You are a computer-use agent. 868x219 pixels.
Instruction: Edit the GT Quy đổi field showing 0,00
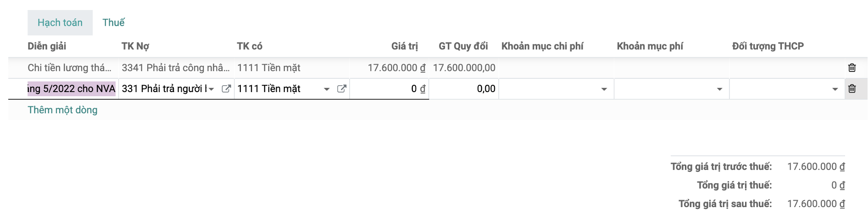click(x=464, y=89)
